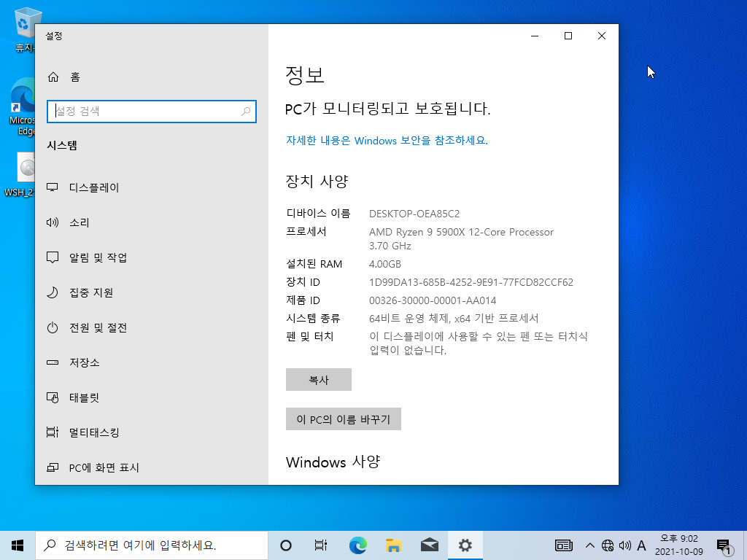Expand hidden system tray icons
This screenshot has height=560, width=747.
coord(589,545)
